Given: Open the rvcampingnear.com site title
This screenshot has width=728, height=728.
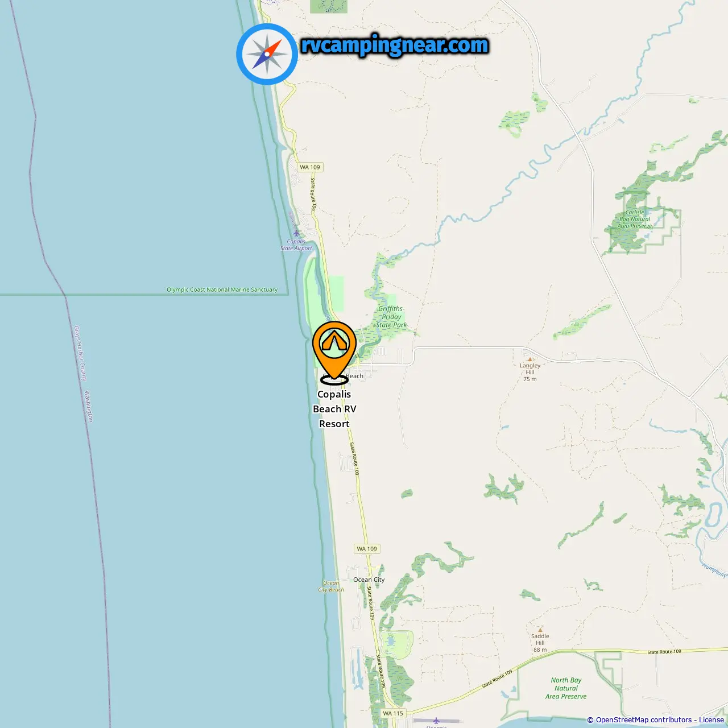Looking at the screenshot, I should [395, 45].
